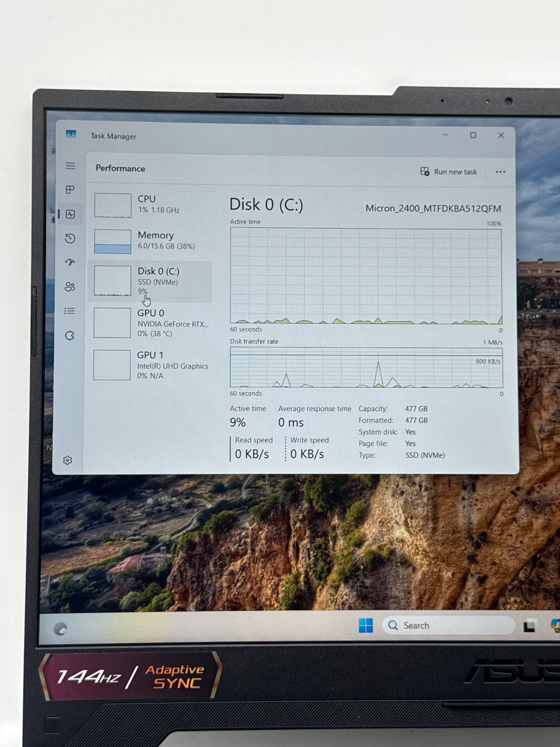The width and height of the screenshot is (560, 747).
Task: Click the Write speed 0 KB/s value
Action: pyautogui.click(x=307, y=454)
